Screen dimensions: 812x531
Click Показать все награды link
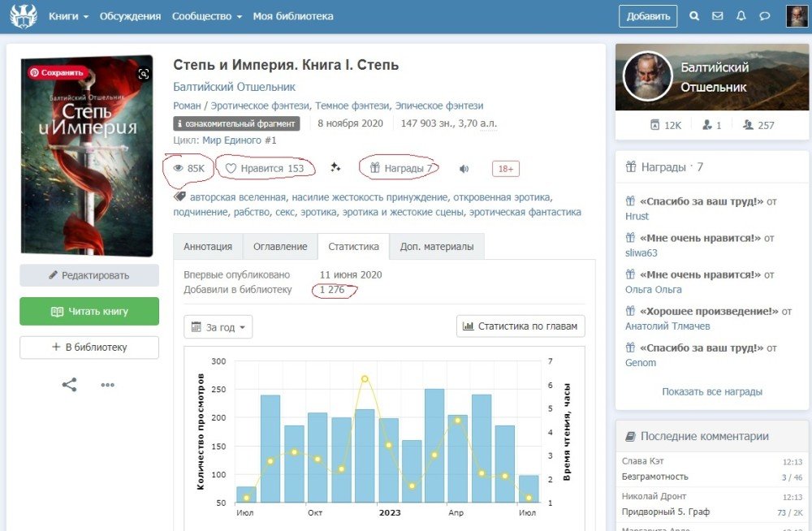point(712,391)
